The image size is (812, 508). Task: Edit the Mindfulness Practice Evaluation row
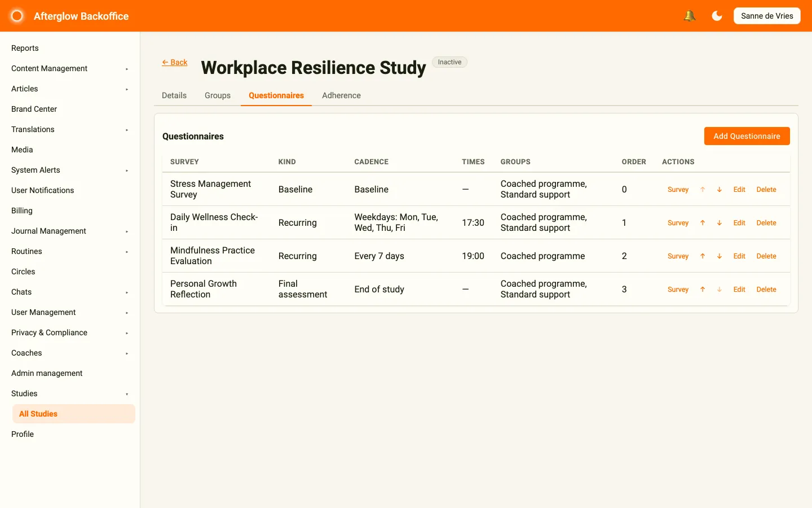[739, 256]
